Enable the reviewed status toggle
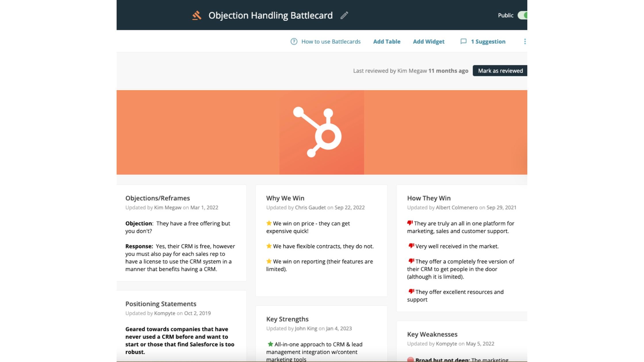 pos(500,71)
